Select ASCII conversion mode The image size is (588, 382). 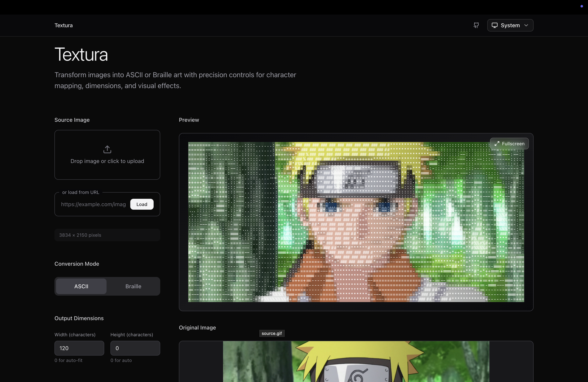pyautogui.click(x=81, y=286)
